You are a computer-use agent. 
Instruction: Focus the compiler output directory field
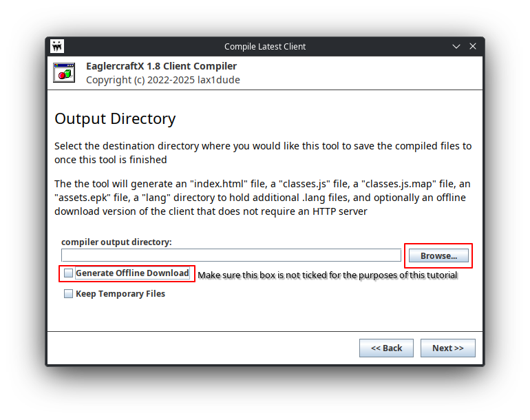pyautogui.click(x=231, y=255)
